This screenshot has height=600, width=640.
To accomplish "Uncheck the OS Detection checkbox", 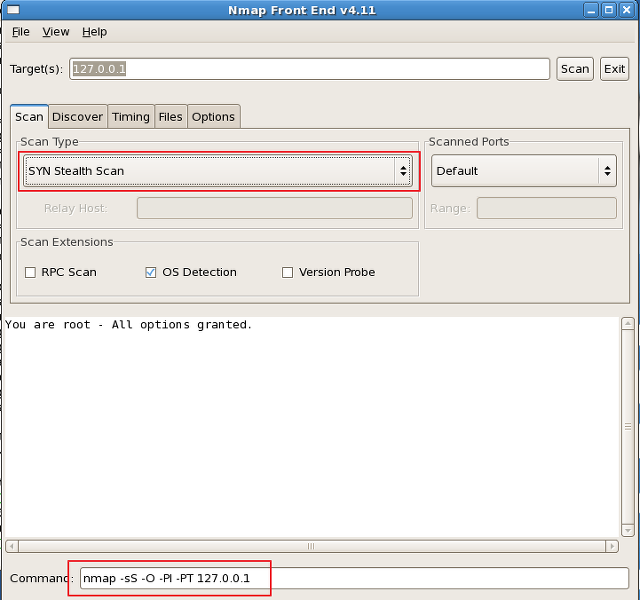I will [151, 272].
